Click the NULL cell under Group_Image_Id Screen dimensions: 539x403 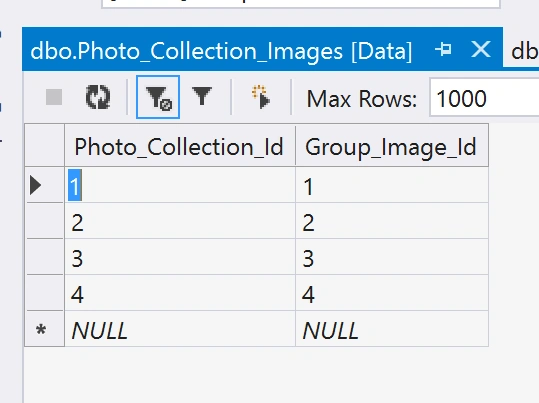coord(392,329)
